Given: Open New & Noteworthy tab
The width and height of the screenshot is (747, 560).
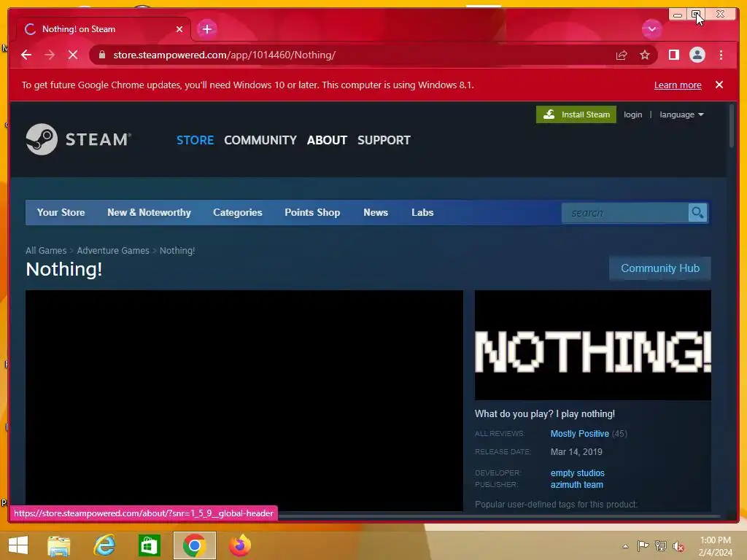Looking at the screenshot, I should coord(149,212).
